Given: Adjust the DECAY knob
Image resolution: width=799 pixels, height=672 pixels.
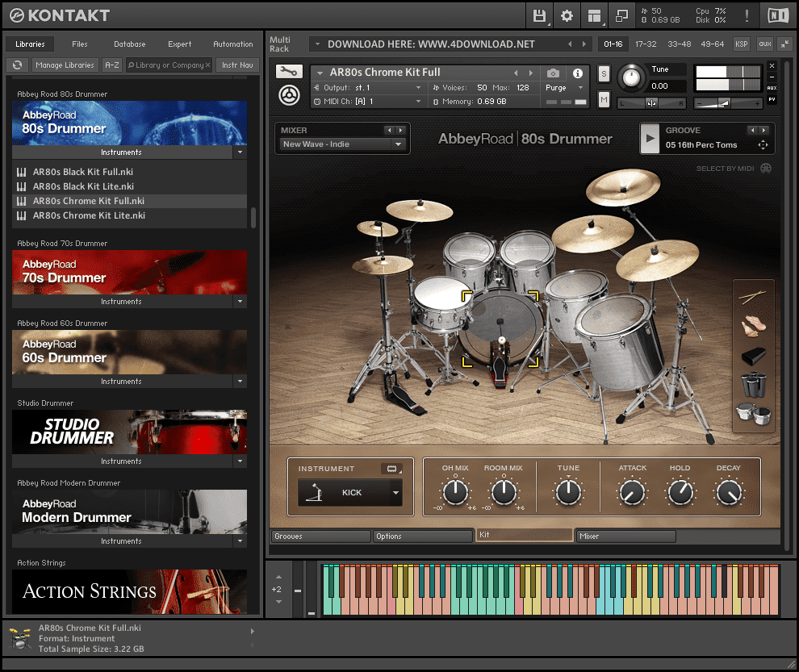Looking at the screenshot, I should coord(729,493).
